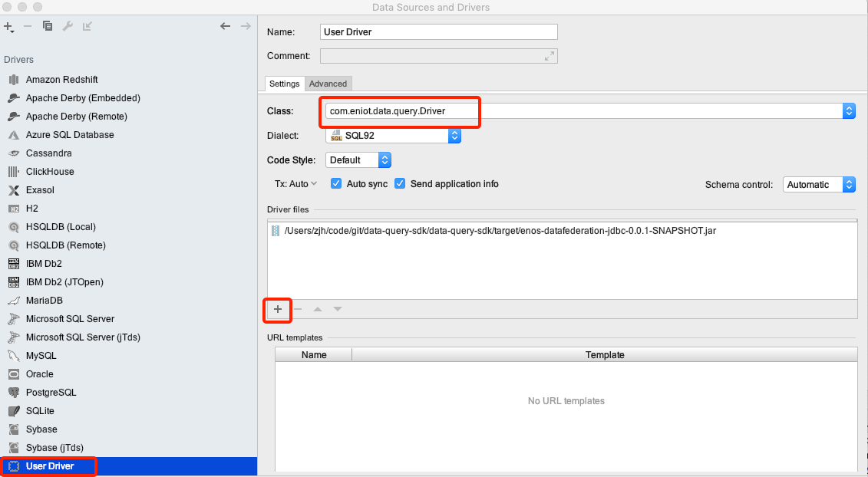Open the Schema control dropdown
The height and width of the screenshot is (477, 868).
pos(848,185)
